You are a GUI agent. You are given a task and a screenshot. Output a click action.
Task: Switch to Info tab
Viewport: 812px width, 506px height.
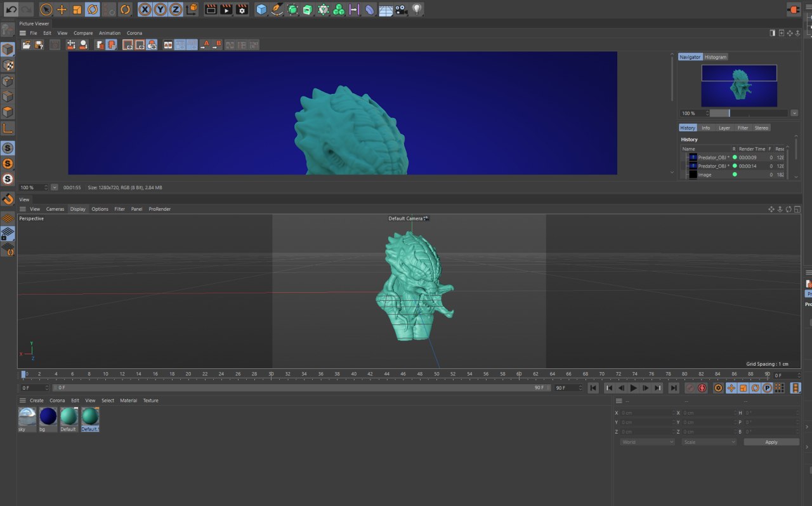[705, 128]
